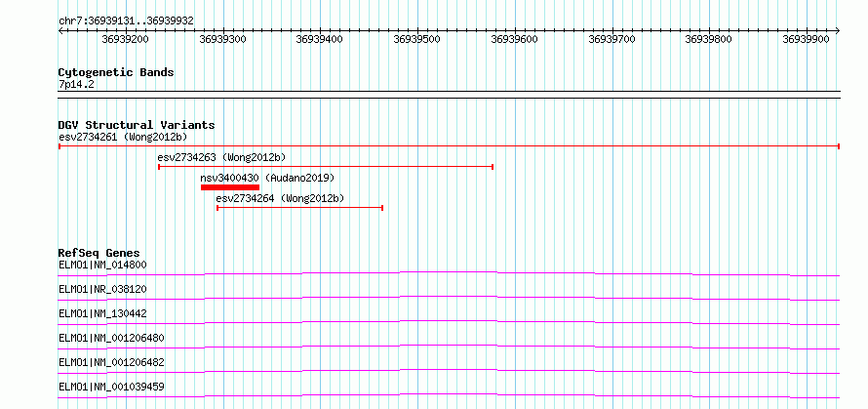Image resolution: width=868 pixels, height=409 pixels.
Task: Open variant esv2734263 (Wong2012b) label
Action: [x=221, y=157]
